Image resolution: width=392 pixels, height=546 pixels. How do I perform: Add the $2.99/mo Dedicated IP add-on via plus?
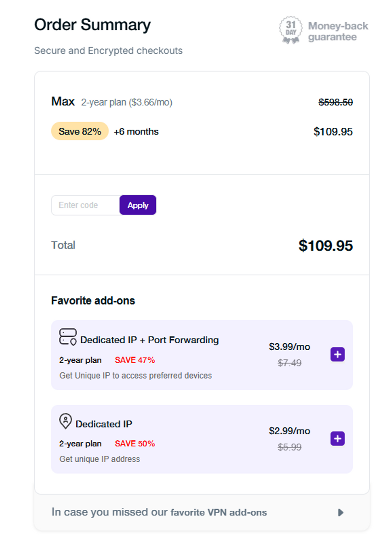tap(338, 439)
